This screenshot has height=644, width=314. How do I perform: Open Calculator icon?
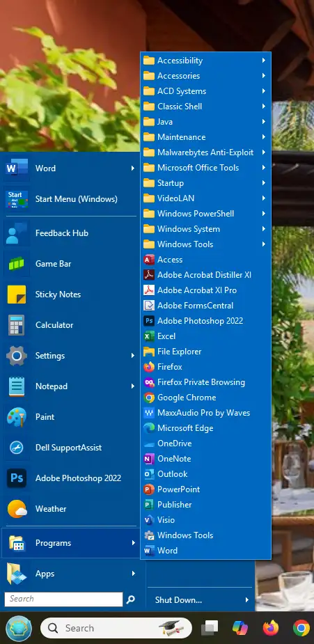click(x=17, y=325)
